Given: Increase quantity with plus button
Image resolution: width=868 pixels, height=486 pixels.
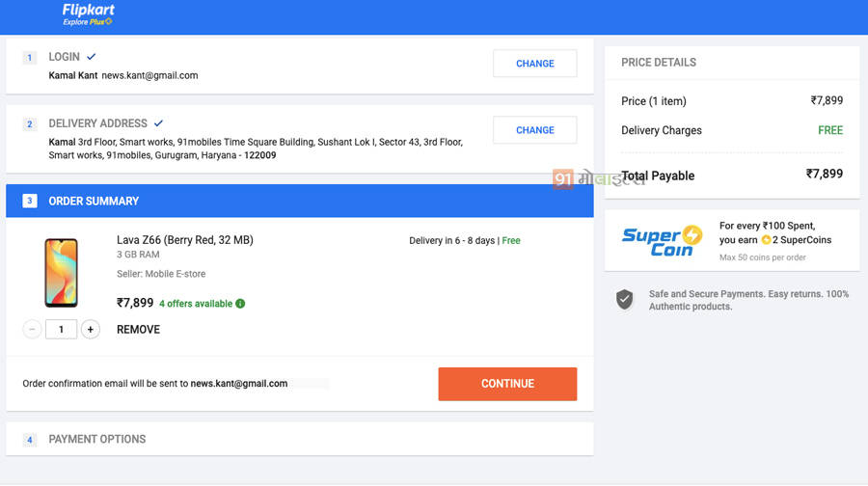Looking at the screenshot, I should point(91,330).
